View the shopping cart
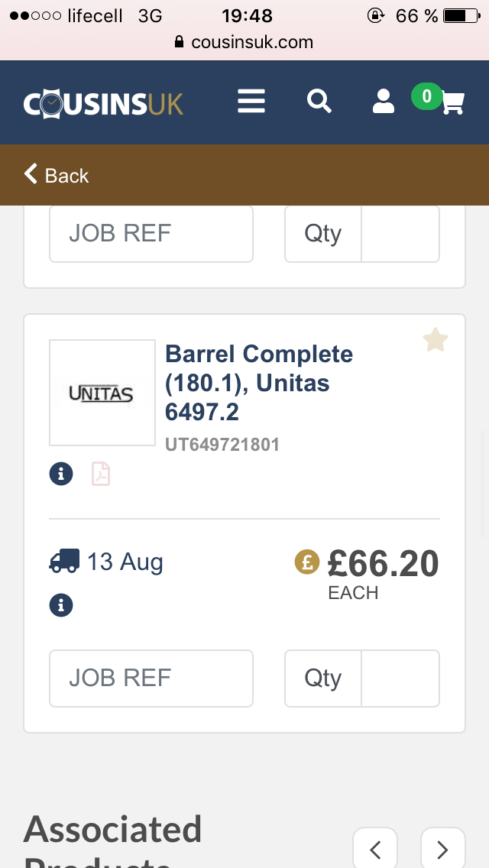The image size is (489, 868). pyautogui.click(x=452, y=102)
